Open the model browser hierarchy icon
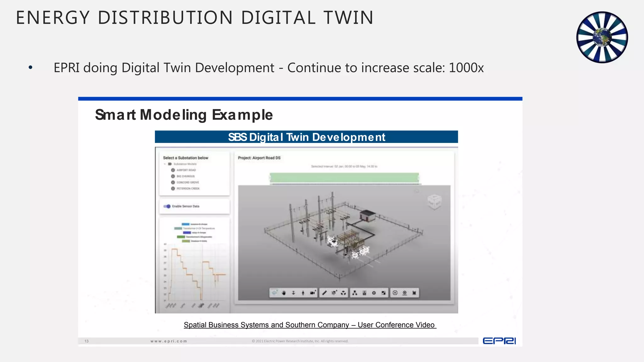Image resolution: width=644 pixels, height=362 pixels. (x=355, y=293)
